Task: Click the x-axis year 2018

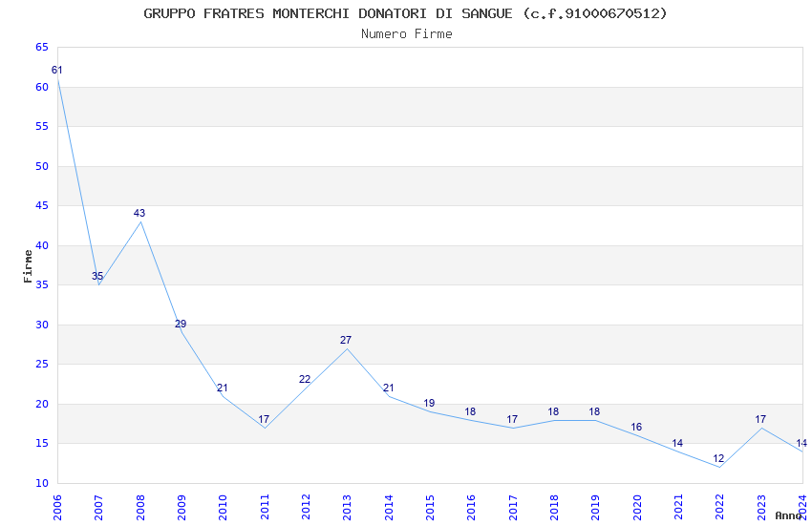Action: click(x=554, y=508)
